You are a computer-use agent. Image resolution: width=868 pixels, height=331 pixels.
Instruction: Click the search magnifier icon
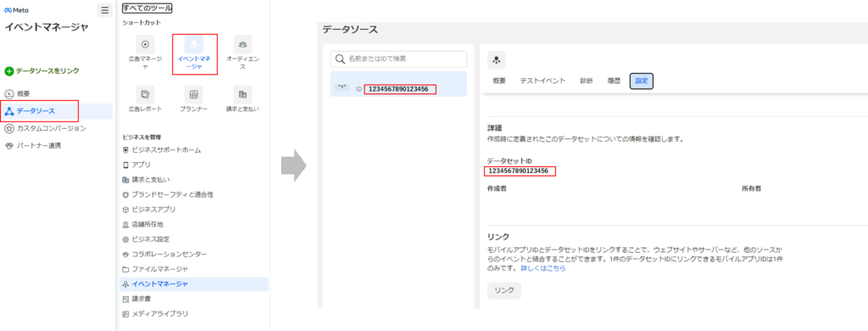click(339, 59)
